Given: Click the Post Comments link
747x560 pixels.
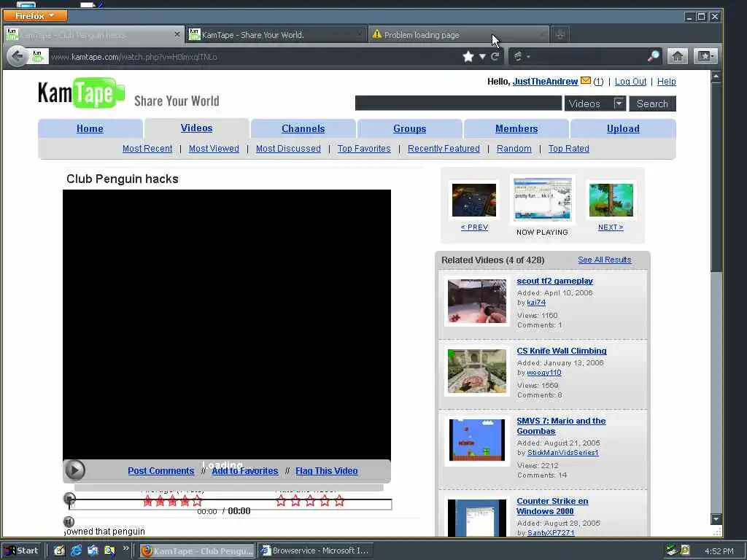Looking at the screenshot, I should (161, 470).
